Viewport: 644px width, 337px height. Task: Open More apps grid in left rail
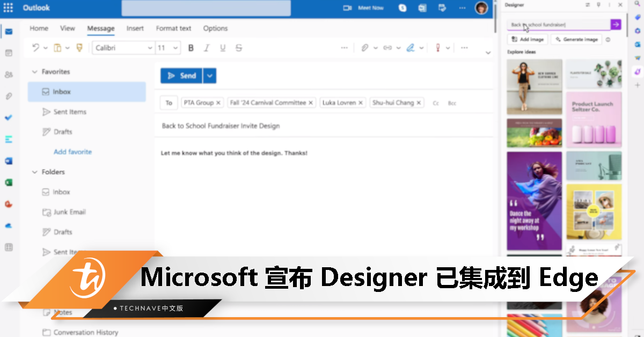pyautogui.click(x=9, y=247)
